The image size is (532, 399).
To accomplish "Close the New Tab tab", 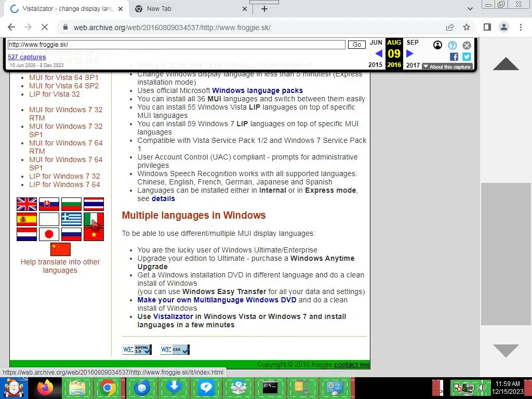I will point(245,9).
